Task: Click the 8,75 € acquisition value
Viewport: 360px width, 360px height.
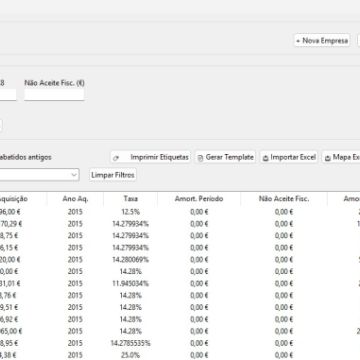Action: pos(9,236)
